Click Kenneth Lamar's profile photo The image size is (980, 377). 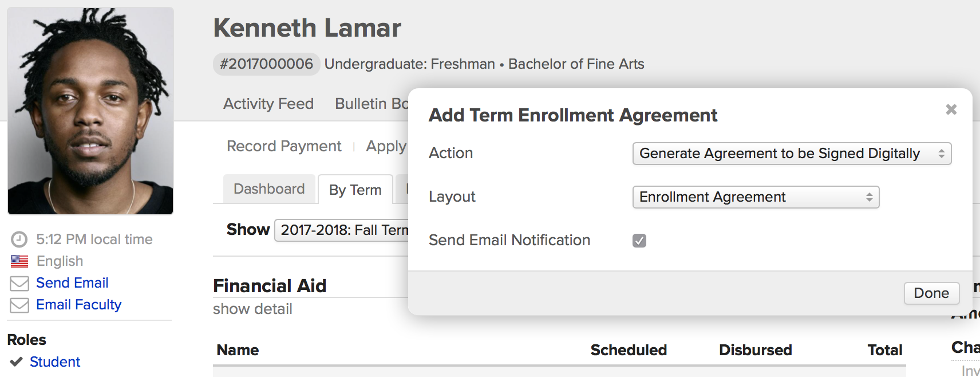(x=90, y=111)
